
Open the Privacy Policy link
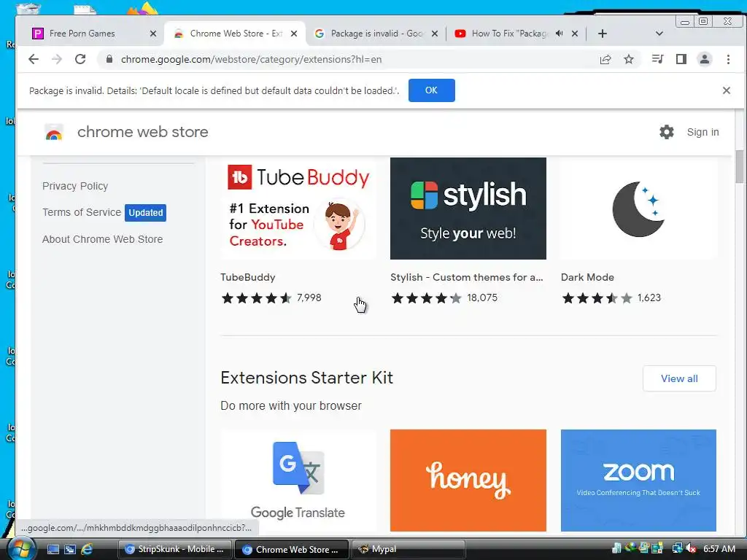tap(75, 186)
